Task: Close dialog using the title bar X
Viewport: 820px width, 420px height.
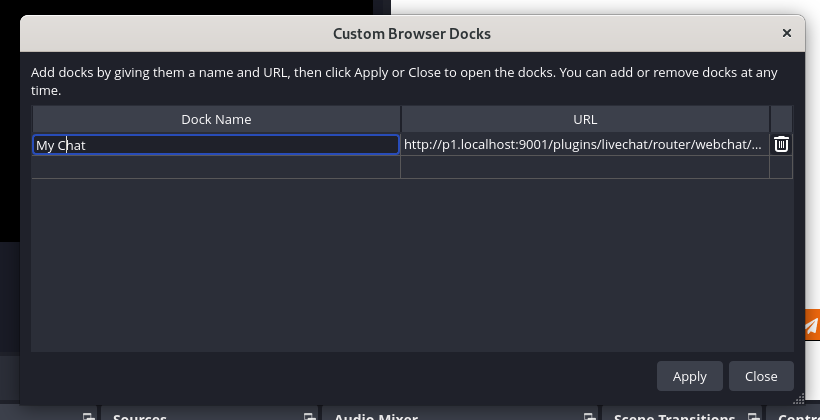Action: [x=787, y=33]
